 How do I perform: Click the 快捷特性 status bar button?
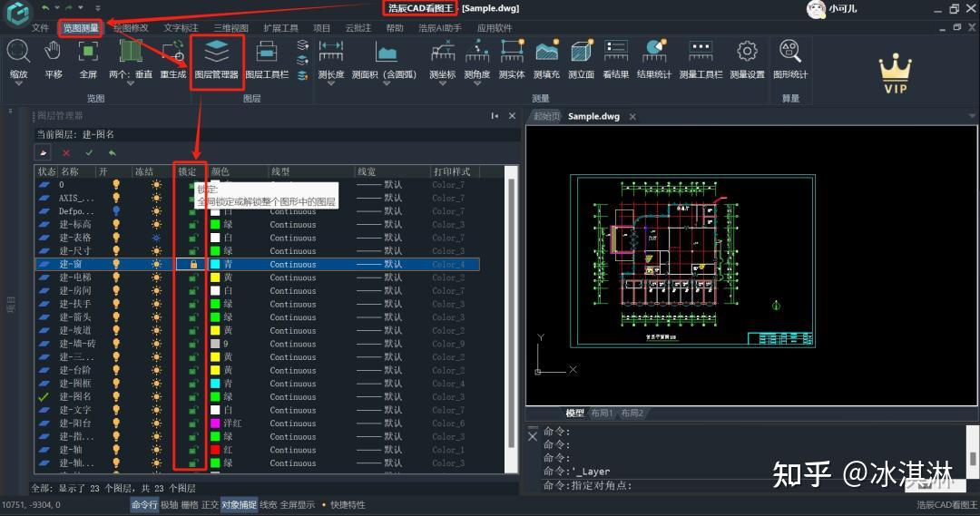(348, 505)
